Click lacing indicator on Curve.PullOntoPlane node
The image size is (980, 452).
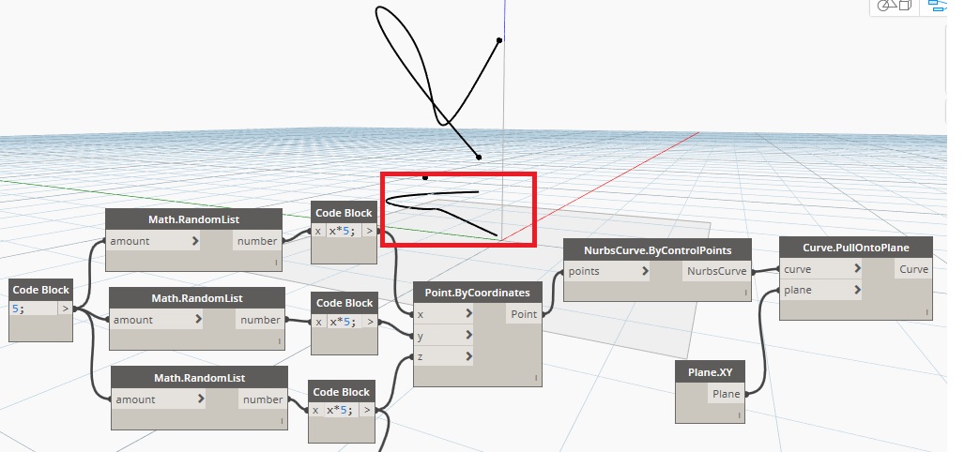point(925,311)
